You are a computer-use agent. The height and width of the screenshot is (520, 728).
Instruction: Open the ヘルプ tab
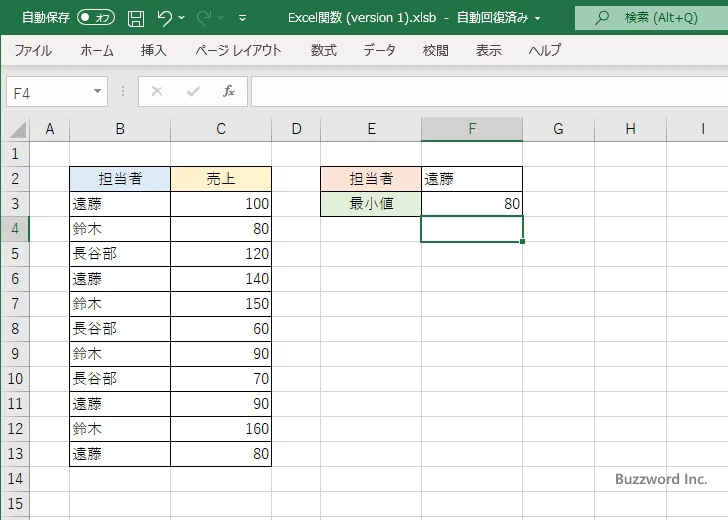click(545, 50)
